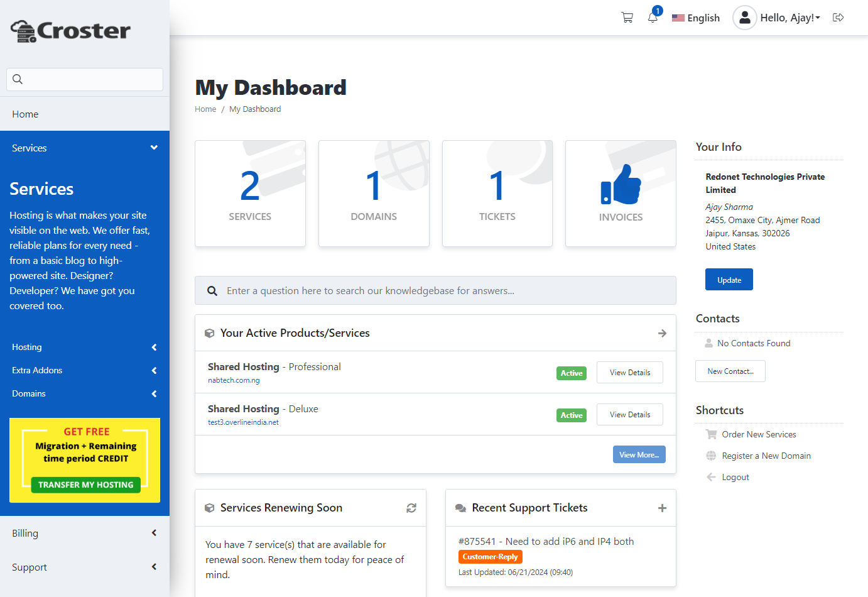This screenshot has width=868, height=597.
Task: Collapse the Services menu chevron
Action: pos(154,148)
